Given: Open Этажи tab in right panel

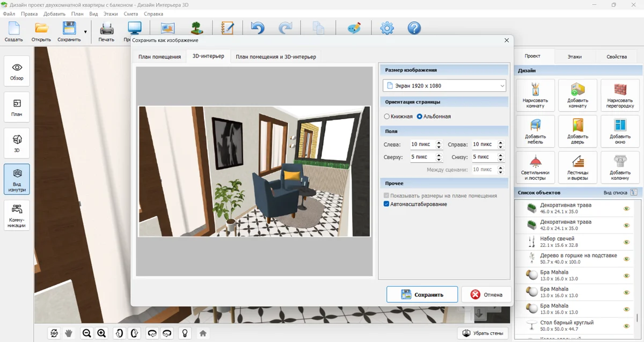Looking at the screenshot, I should pos(574,56).
